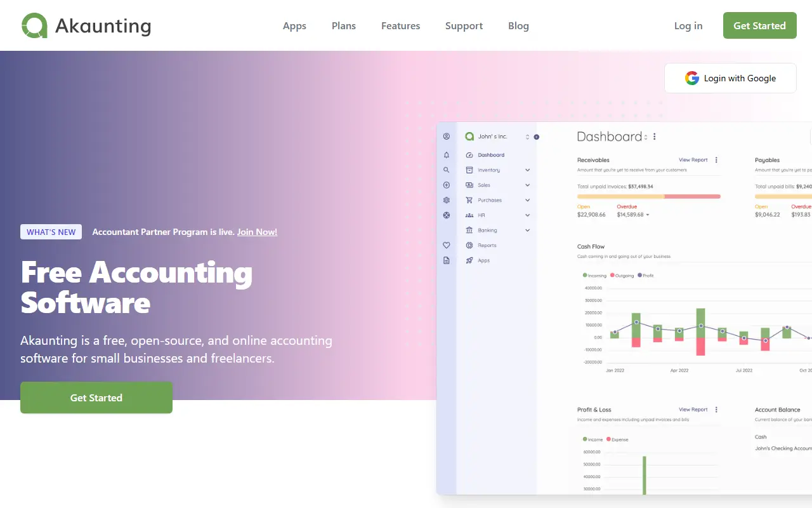Expand the HR menu chevron
This screenshot has height=508, width=812.
[527, 215]
